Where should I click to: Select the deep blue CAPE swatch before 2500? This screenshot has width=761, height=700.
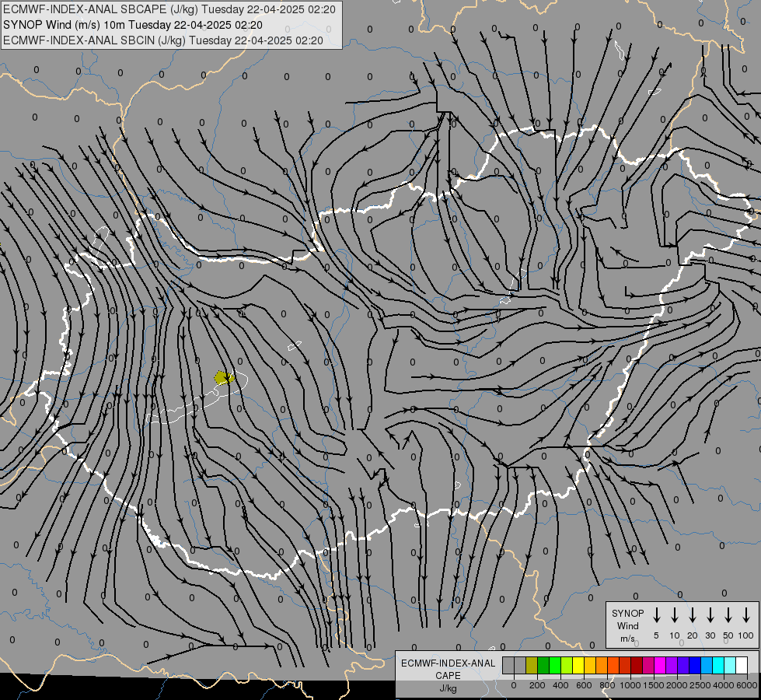point(695,665)
